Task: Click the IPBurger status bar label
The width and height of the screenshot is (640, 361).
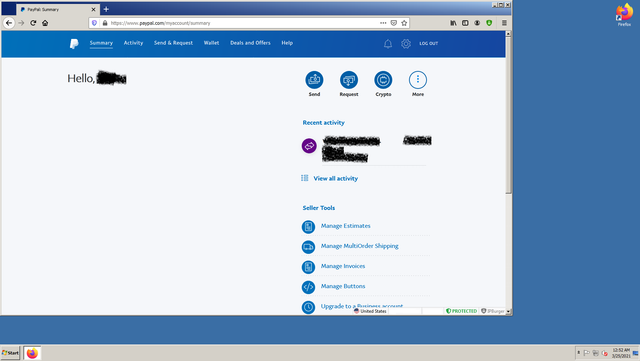Action: click(x=493, y=311)
